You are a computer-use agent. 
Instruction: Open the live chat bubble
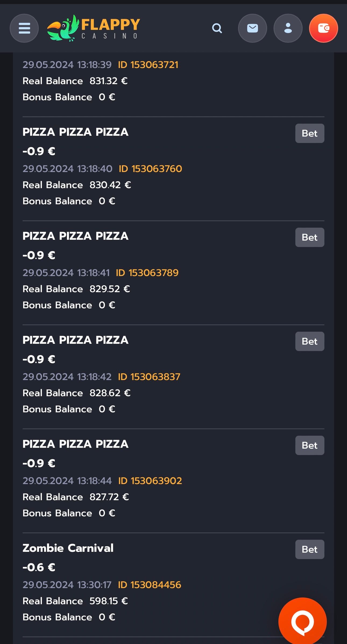(302, 621)
